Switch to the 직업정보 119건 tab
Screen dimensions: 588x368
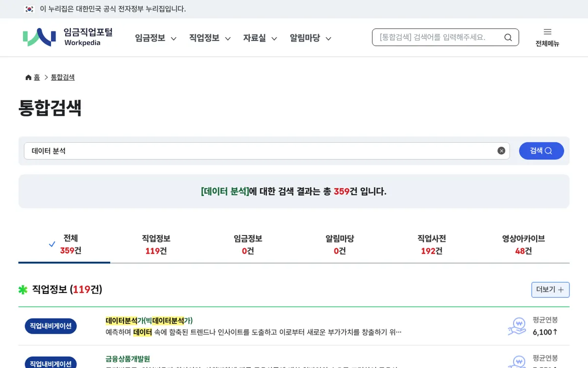(156, 244)
